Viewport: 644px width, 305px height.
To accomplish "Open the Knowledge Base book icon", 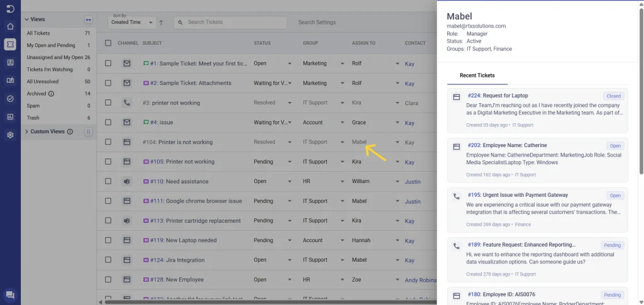I will (10, 80).
